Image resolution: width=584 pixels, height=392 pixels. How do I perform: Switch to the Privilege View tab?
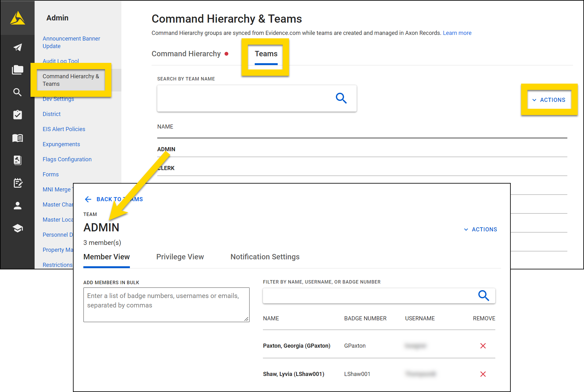[x=180, y=257]
